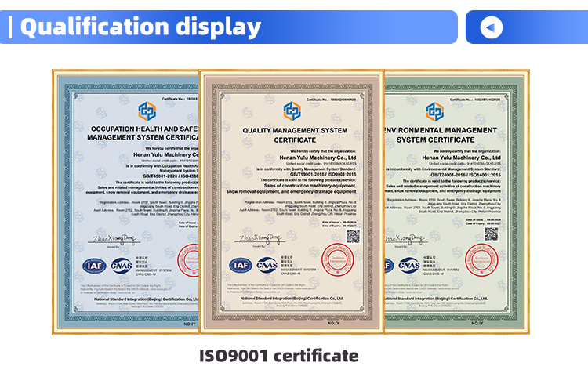
Task: Click CNAS logo on Occupation Health certificate
Action: (x=121, y=266)
